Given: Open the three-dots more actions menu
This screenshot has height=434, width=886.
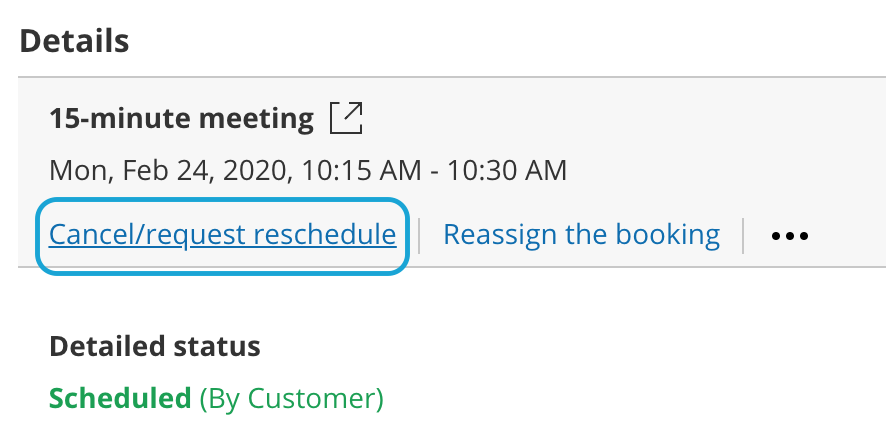Looking at the screenshot, I should 789,237.
